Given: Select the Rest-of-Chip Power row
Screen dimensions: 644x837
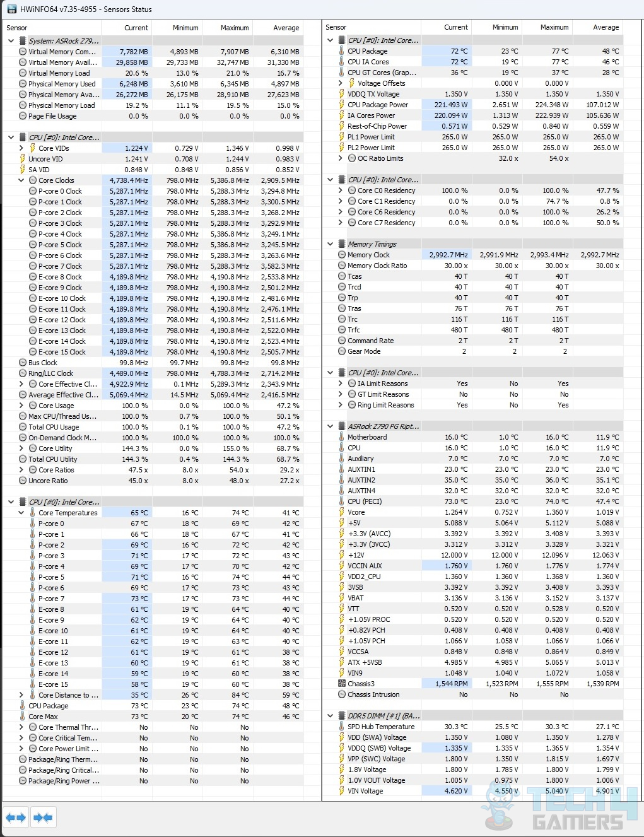Looking at the screenshot, I should coord(473,126).
